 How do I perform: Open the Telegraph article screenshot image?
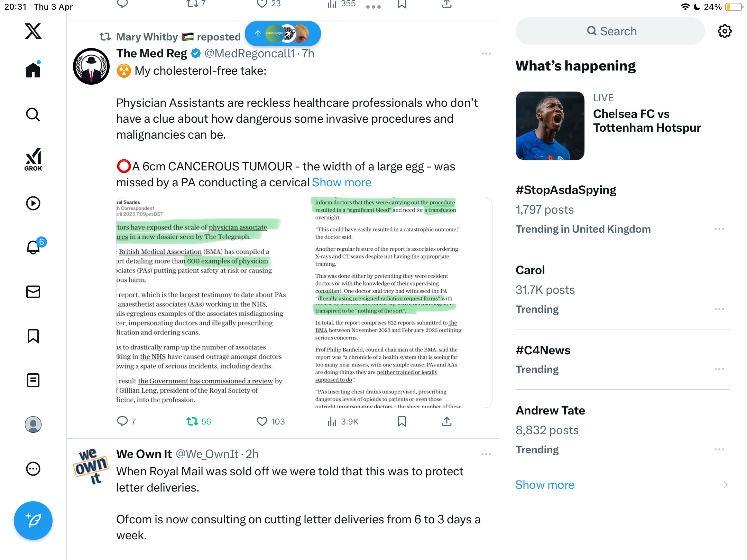(304, 302)
